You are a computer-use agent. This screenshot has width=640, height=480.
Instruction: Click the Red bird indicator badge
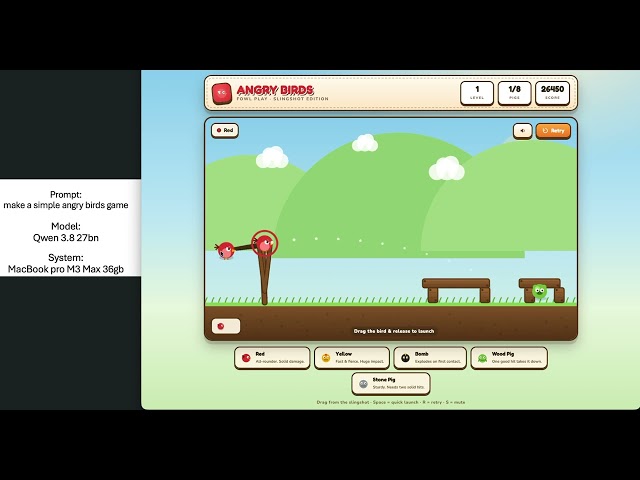tap(225, 130)
